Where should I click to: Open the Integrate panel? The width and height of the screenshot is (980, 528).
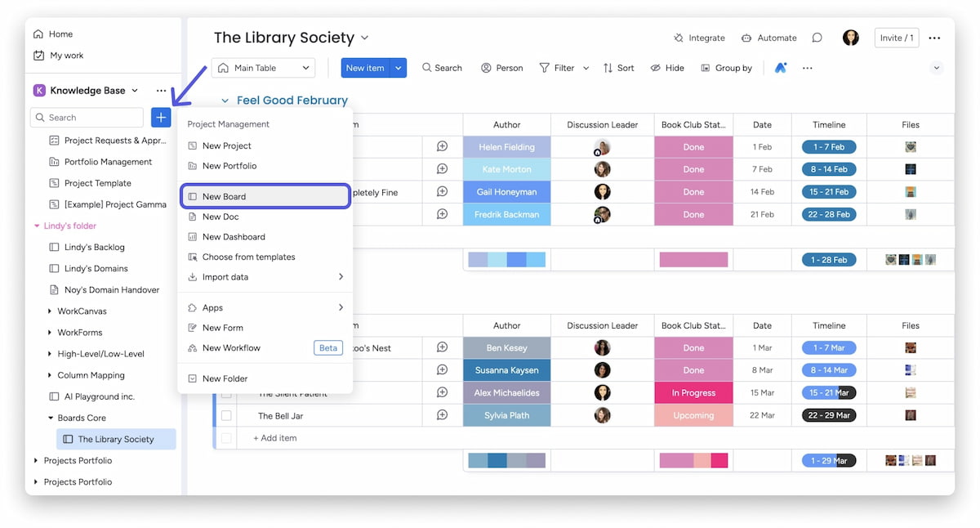[699, 38]
